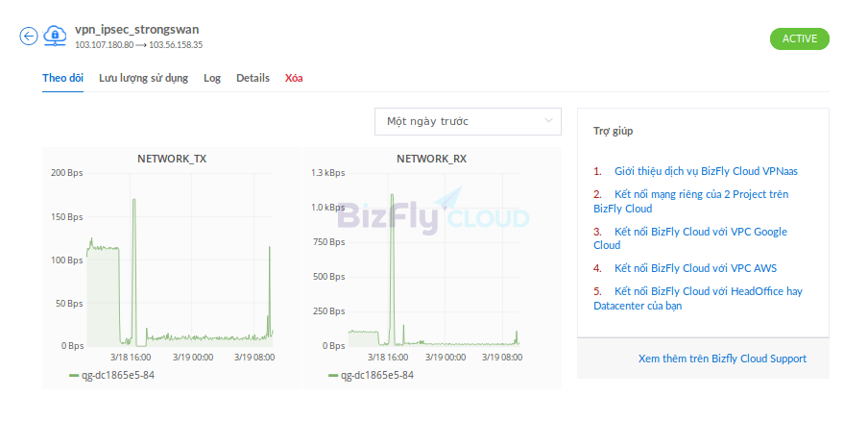
Task: Click the vpn_ipsec_strongswan connection name
Action: [x=136, y=30]
